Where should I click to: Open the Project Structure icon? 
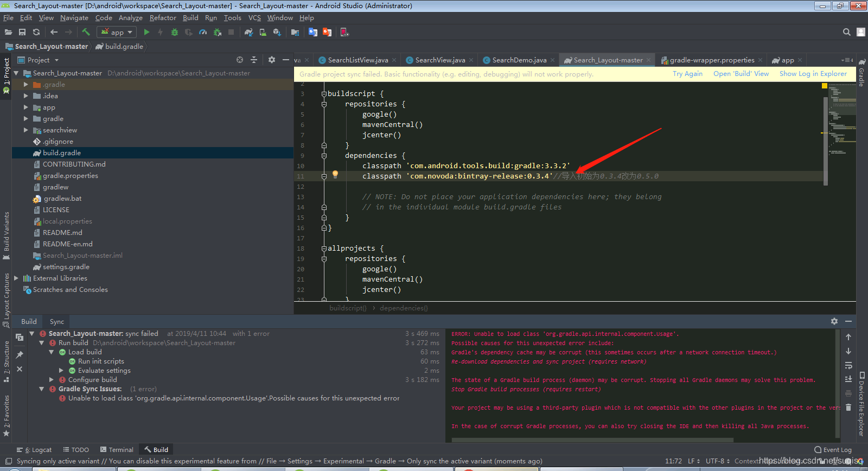click(295, 32)
